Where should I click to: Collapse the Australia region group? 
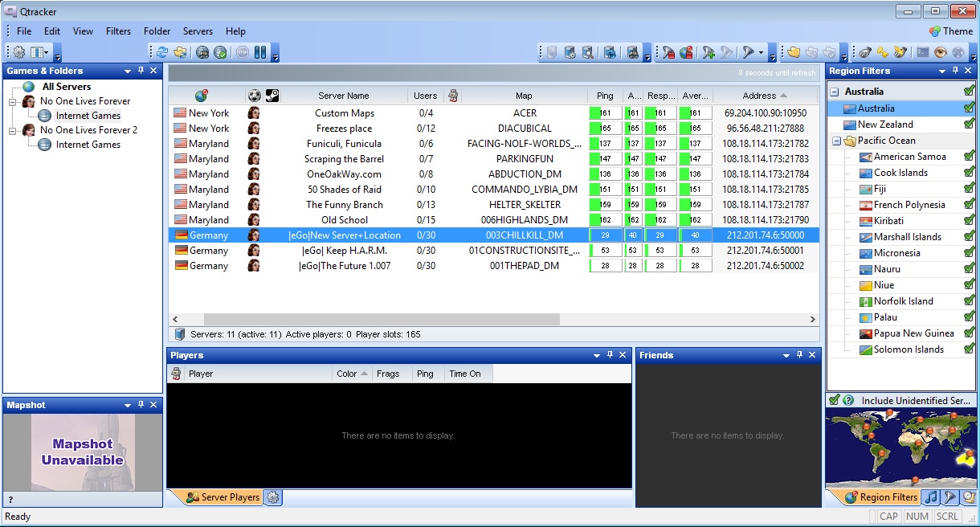[835, 92]
